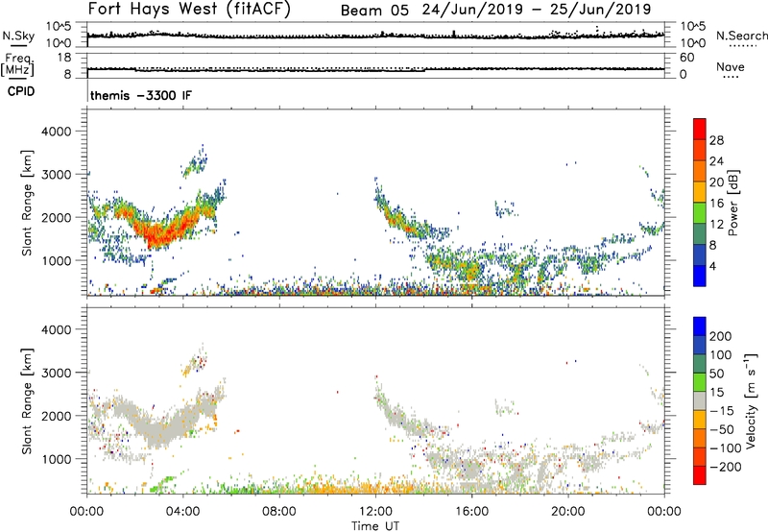Click the 'themis -3300 IF' text
The image size is (768, 532).
tap(141, 95)
